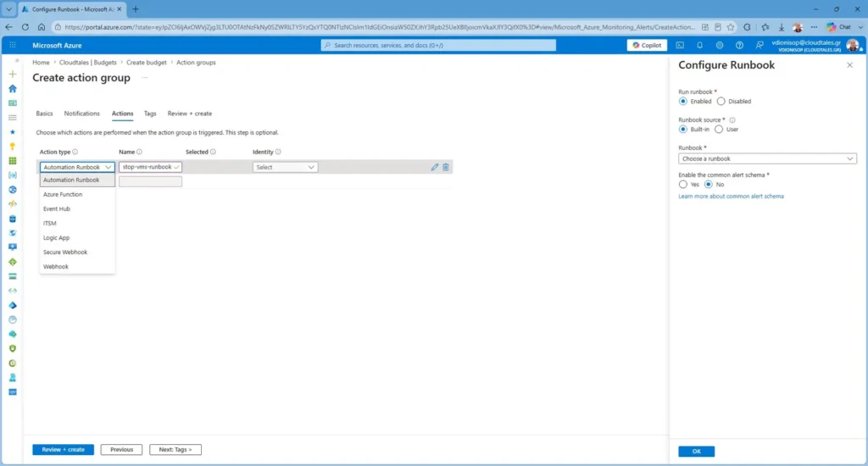The width and height of the screenshot is (868, 466).
Task: Open the Identity Select dropdown
Action: tap(285, 167)
